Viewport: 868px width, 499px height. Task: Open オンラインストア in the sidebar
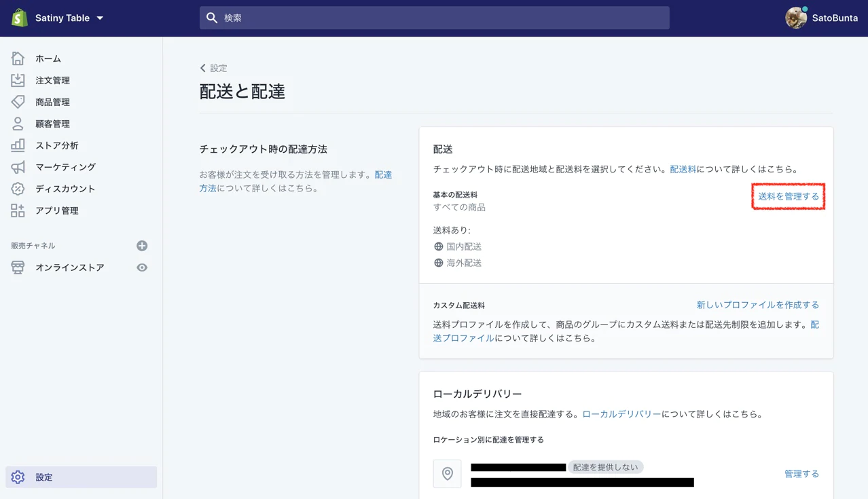pyautogui.click(x=69, y=267)
